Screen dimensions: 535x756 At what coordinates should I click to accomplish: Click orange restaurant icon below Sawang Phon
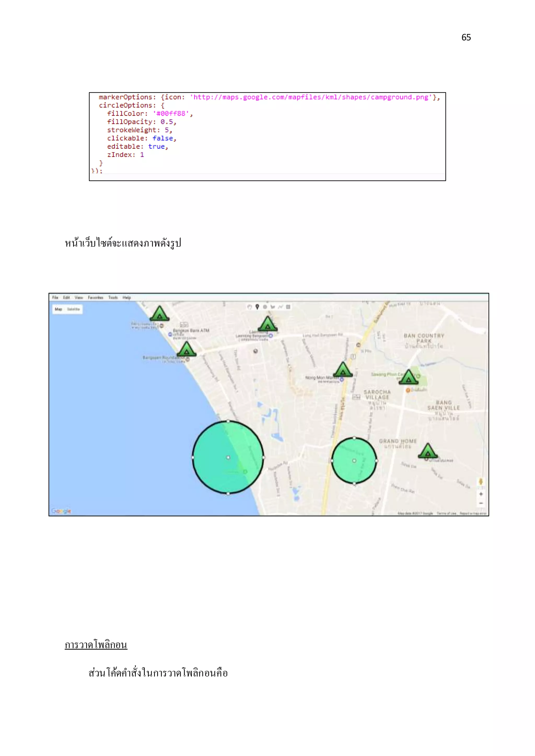pos(408,390)
